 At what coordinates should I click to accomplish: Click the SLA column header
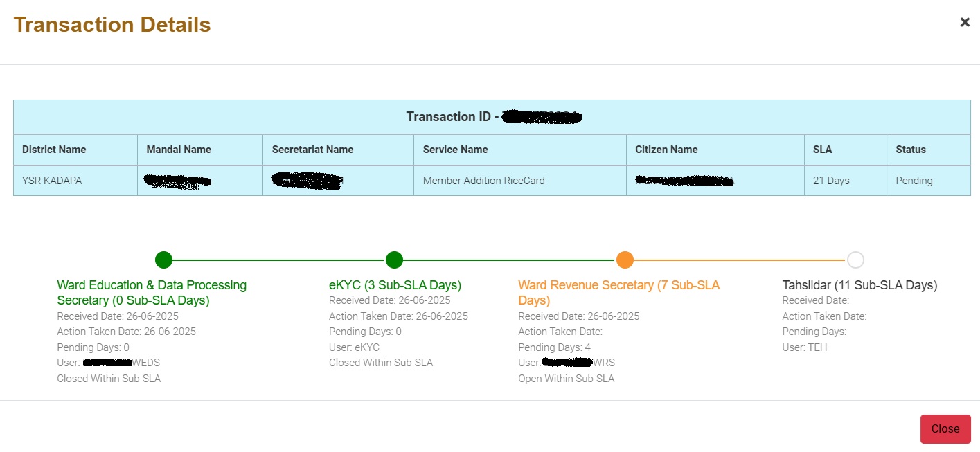point(823,150)
